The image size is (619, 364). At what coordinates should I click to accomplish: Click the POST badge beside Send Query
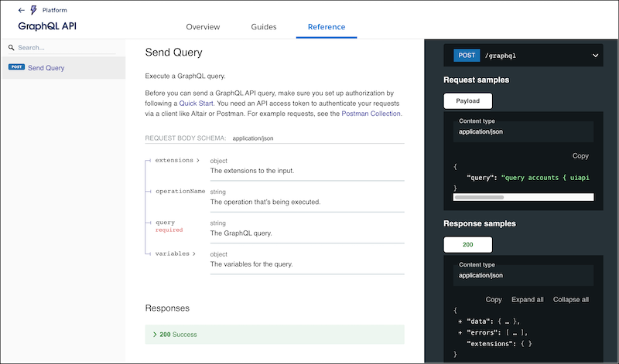click(16, 67)
